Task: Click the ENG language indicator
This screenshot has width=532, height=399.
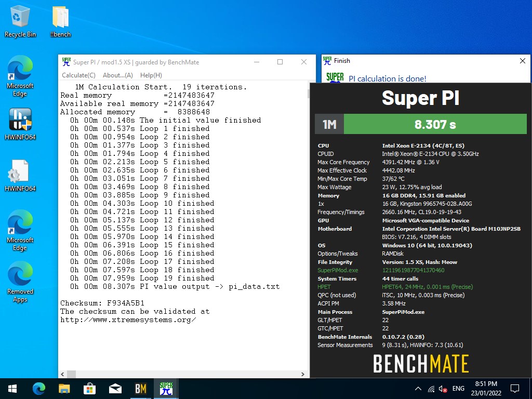Action: point(458,389)
